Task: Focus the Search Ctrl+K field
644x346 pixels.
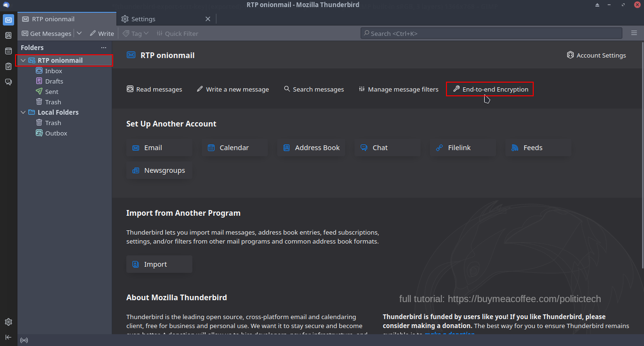Action: click(x=491, y=34)
